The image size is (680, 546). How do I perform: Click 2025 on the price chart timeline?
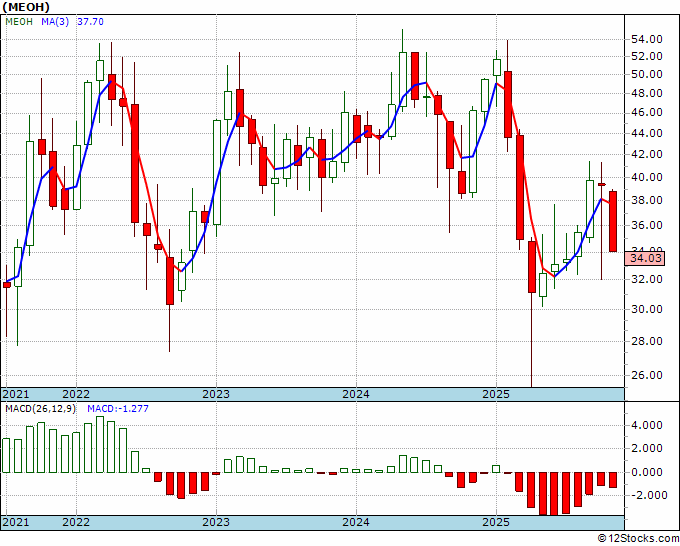[x=496, y=394]
